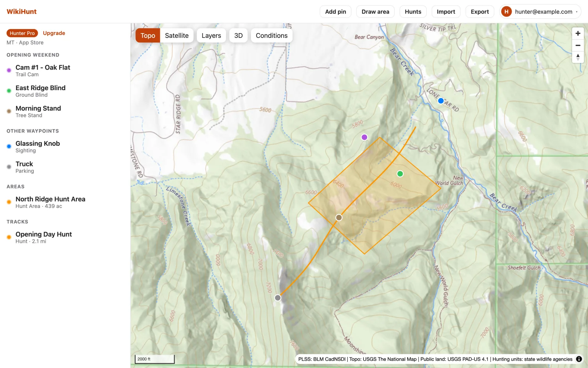Switch to Topo basemap
Screen dimensions: 588x368
click(148, 36)
